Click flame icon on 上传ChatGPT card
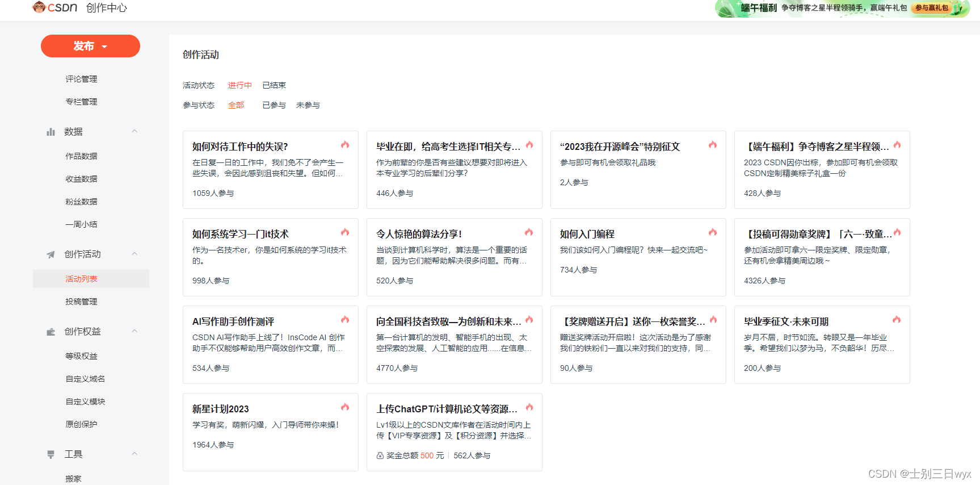This screenshot has height=485, width=980. point(529,407)
